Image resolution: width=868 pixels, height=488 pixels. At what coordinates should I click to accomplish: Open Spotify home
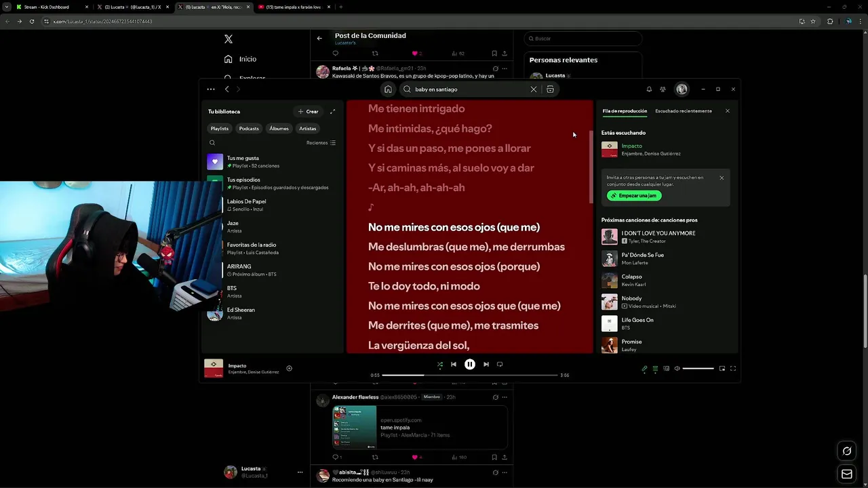click(388, 89)
